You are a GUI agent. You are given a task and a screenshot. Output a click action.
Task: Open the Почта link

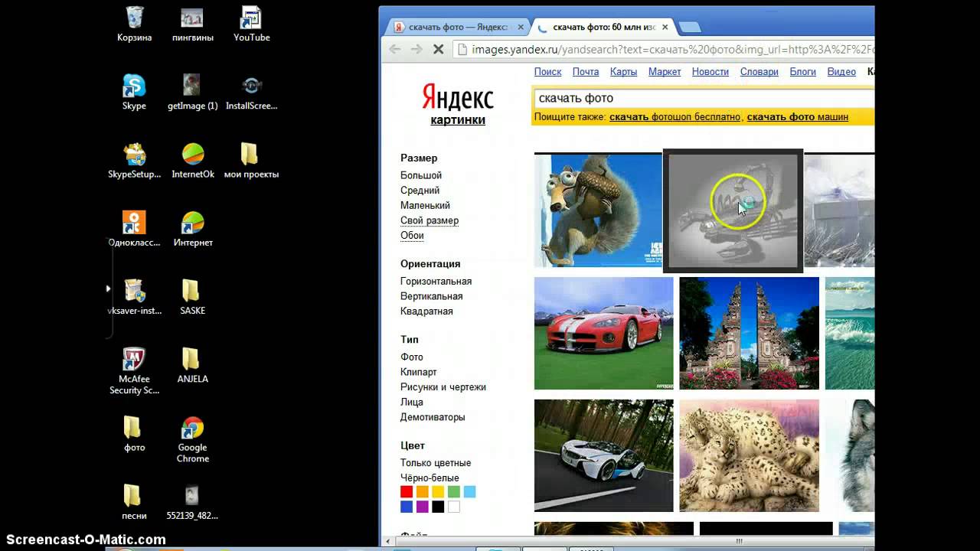(x=586, y=71)
